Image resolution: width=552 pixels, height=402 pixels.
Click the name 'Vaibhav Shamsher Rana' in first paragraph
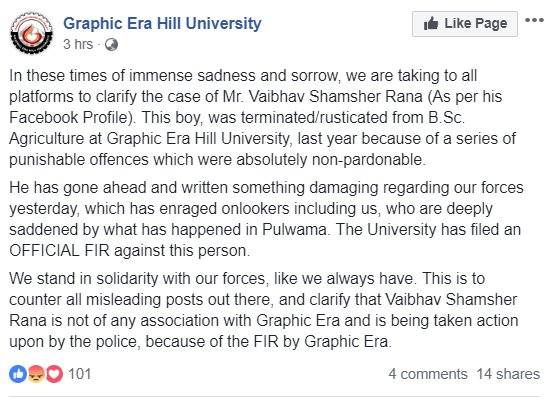click(x=335, y=96)
